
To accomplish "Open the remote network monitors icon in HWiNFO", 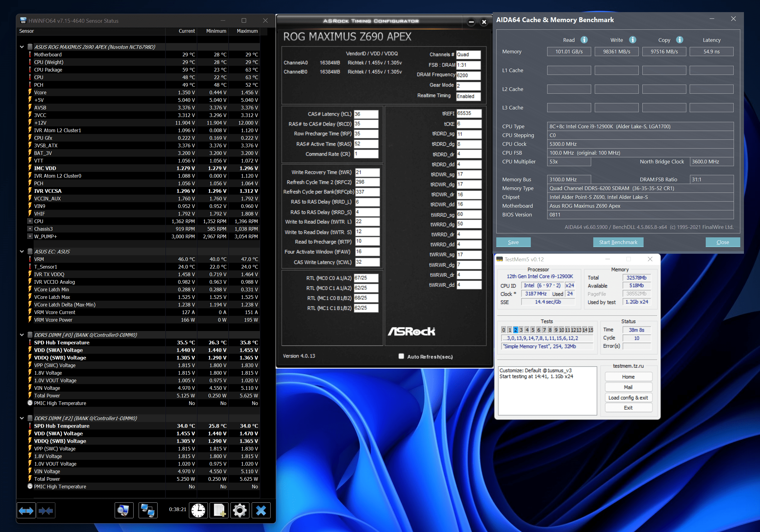I will (148, 510).
